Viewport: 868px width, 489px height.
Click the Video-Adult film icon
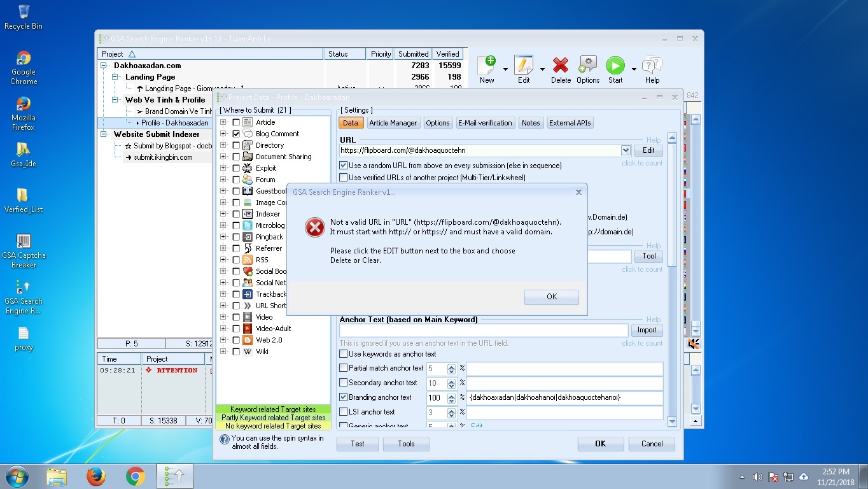point(248,329)
